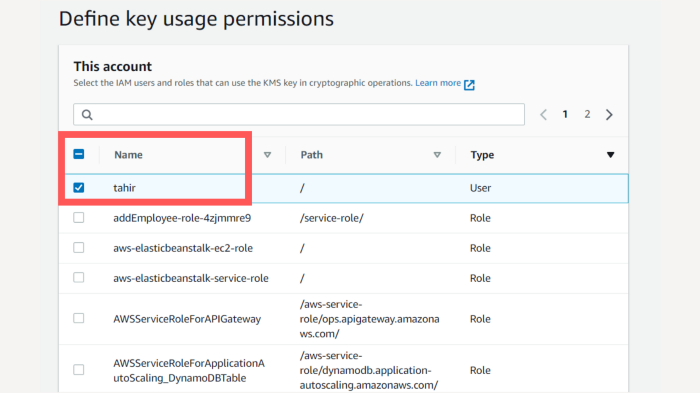Toggle the select-all header checkbox
700x393 pixels.
coord(79,154)
